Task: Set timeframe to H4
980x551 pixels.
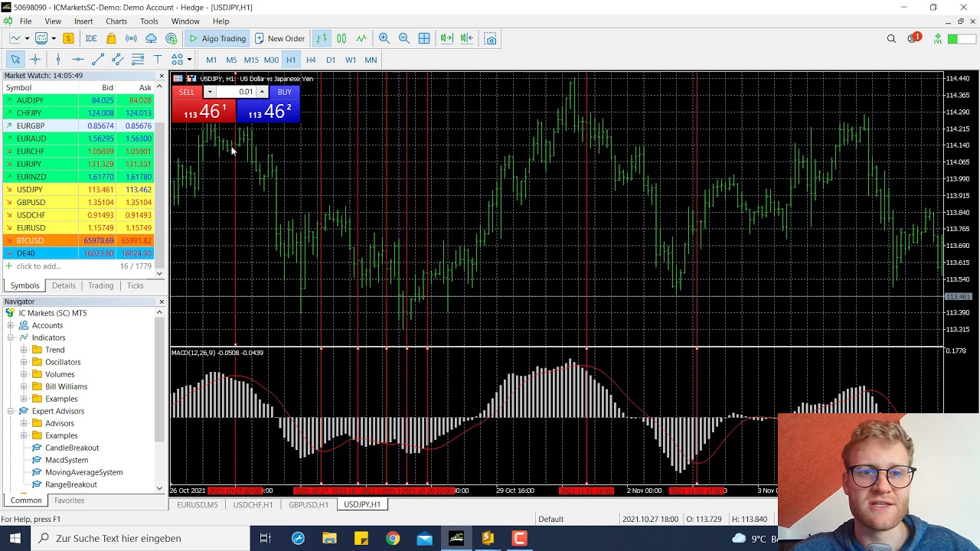Action: [x=311, y=60]
